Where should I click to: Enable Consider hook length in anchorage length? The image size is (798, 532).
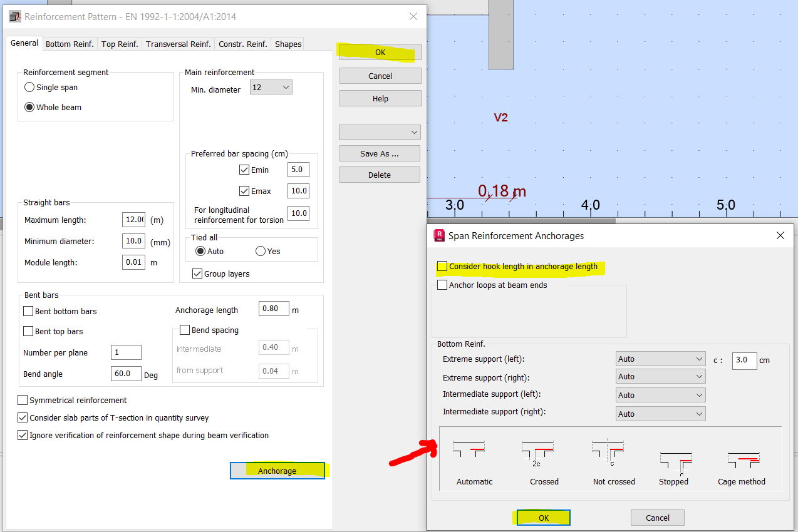pos(442,266)
